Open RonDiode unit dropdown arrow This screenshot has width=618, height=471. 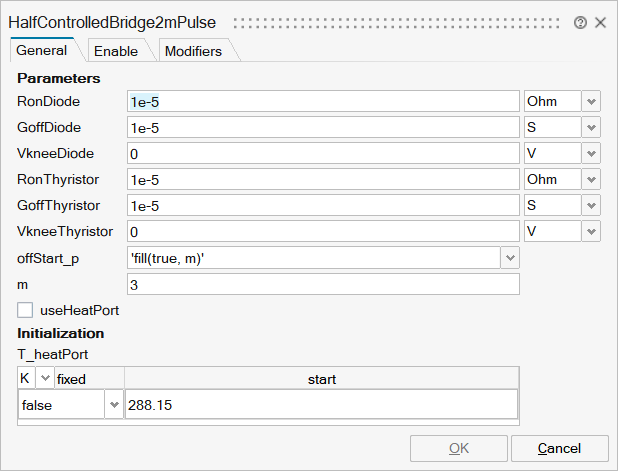[x=591, y=101]
